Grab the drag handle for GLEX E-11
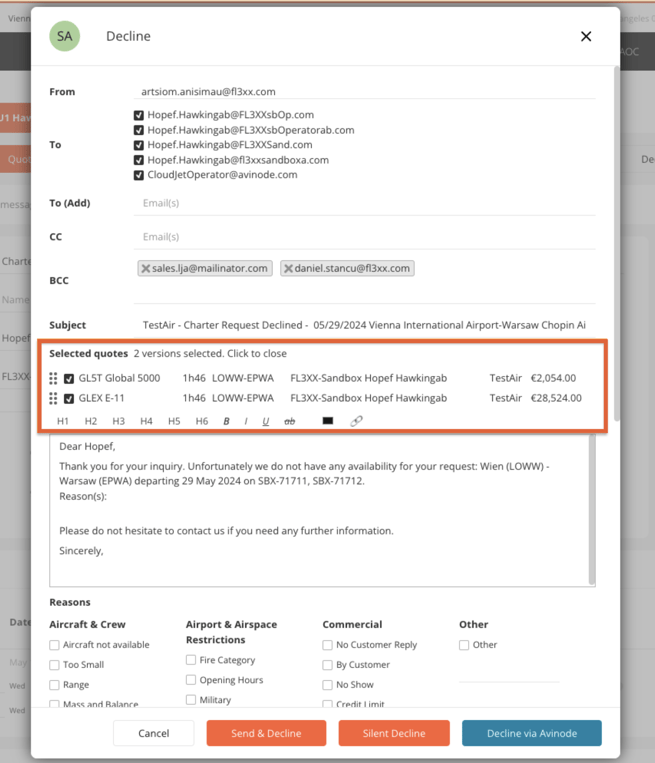The height and width of the screenshot is (763, 655). click(53, 399)
